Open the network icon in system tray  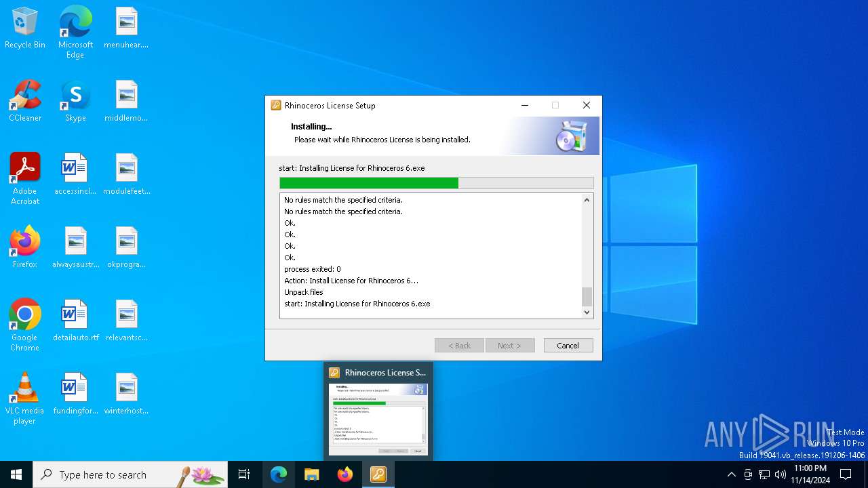click(x=764, y=474)
